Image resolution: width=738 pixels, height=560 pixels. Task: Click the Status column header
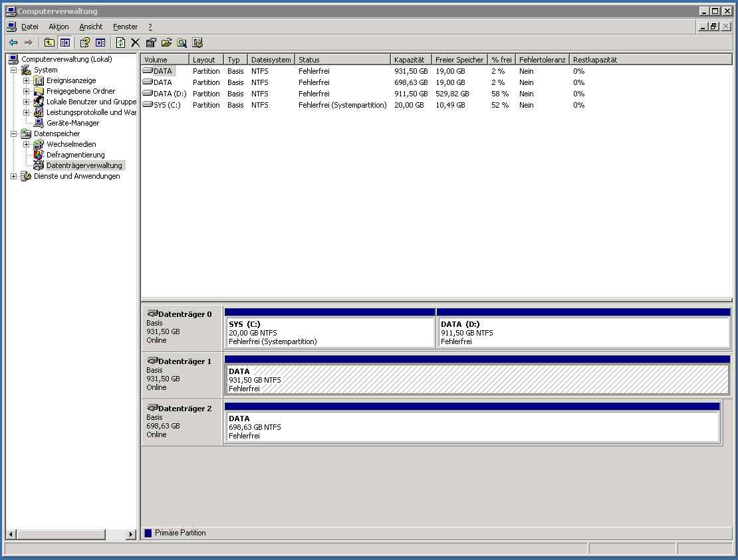coord(342,60)
